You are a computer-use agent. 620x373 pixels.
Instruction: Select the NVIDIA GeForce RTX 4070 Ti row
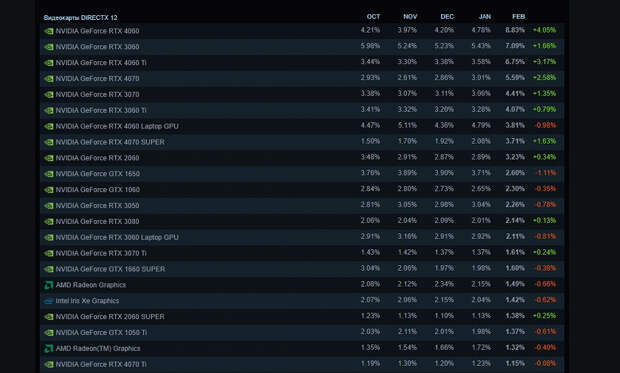tap(302, 364)
